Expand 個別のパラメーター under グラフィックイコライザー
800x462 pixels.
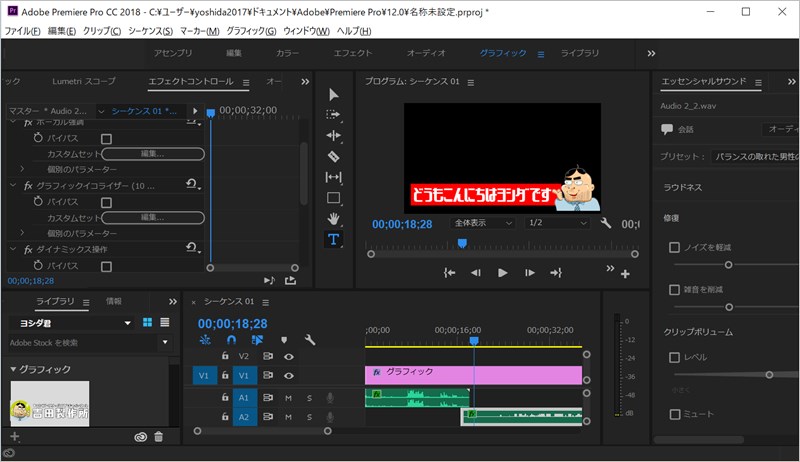coord(22,233)
